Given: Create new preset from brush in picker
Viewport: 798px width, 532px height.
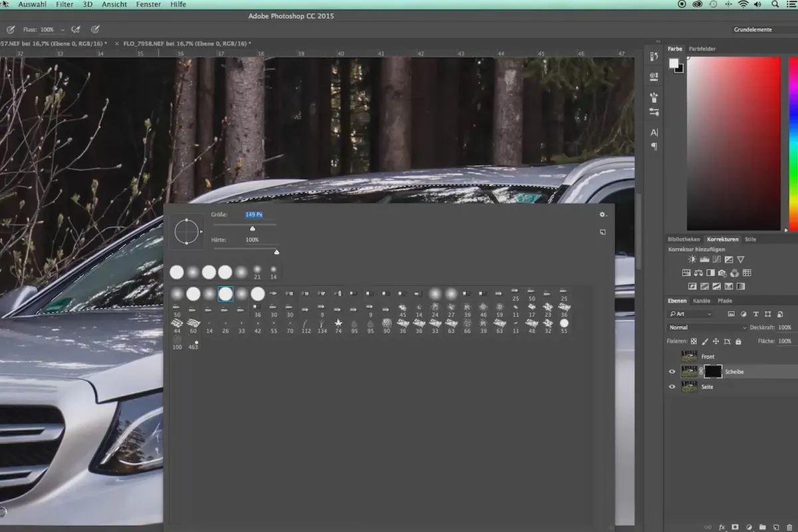Looking at the screenshot, I should pyautogui.click(x=602, y=232).
